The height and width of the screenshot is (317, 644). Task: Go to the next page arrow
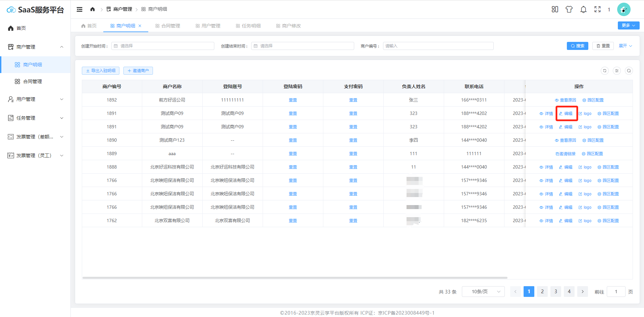[x=583, y=292]
